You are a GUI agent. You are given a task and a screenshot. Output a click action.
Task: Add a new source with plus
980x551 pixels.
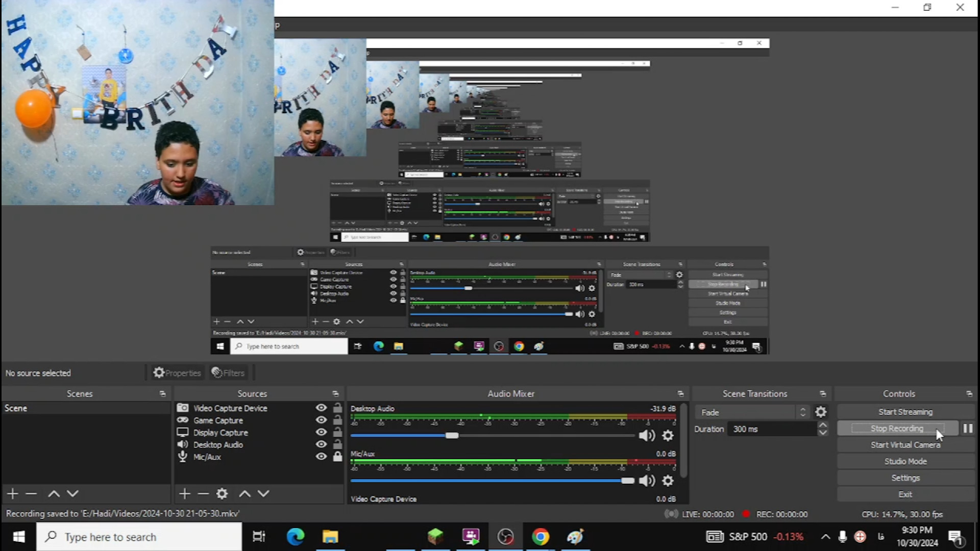pyautogui.click(x=185, y=493)
